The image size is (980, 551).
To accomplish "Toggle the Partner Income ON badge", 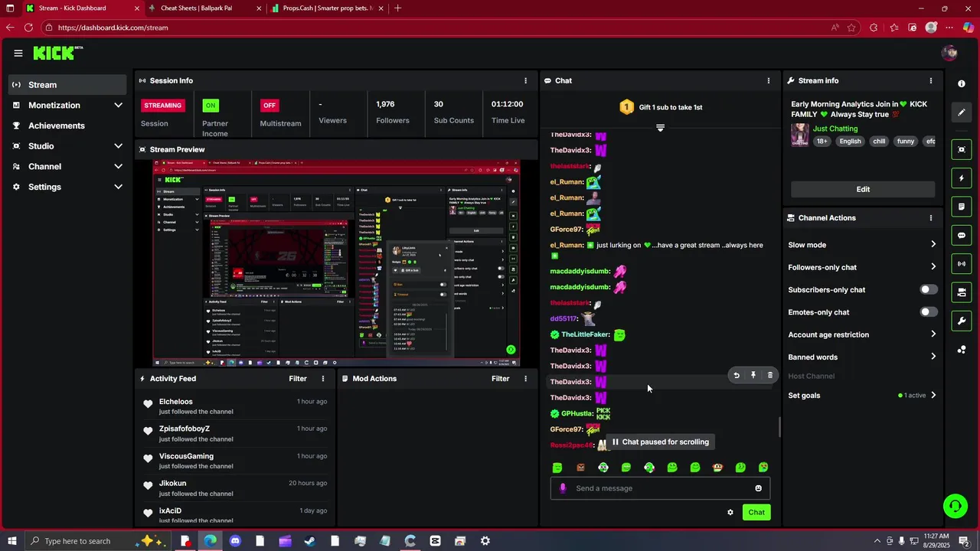I will (211, 106).
